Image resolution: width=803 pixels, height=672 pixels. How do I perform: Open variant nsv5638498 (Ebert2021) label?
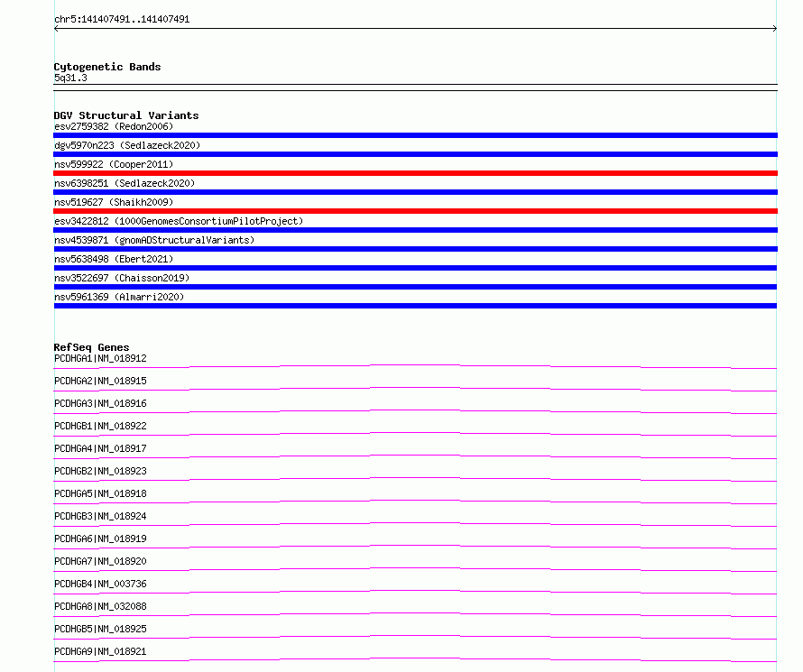[114, 259]
